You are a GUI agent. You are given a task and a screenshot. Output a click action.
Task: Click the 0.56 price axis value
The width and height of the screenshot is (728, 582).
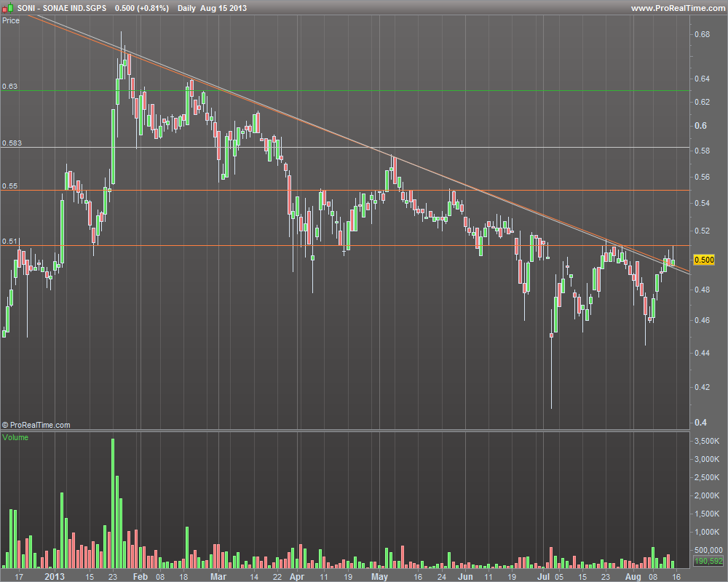[703, 177]
